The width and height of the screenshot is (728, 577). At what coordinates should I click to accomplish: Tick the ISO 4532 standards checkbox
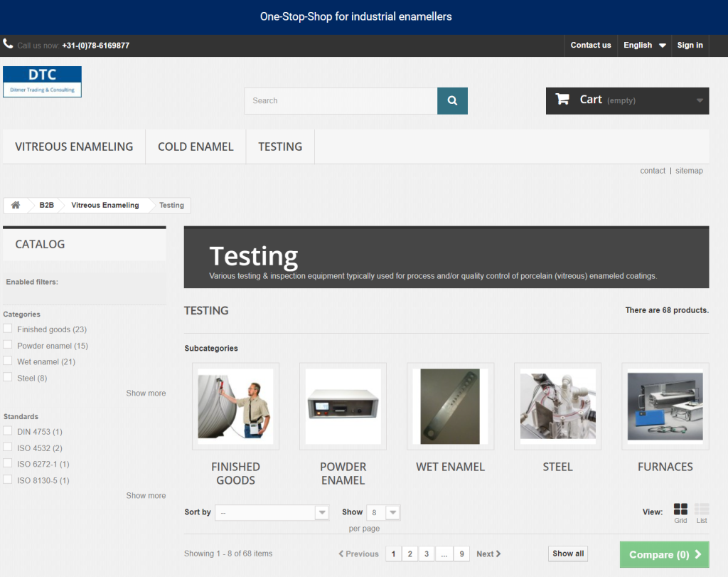pyautogui.click(x=8, y=448)
